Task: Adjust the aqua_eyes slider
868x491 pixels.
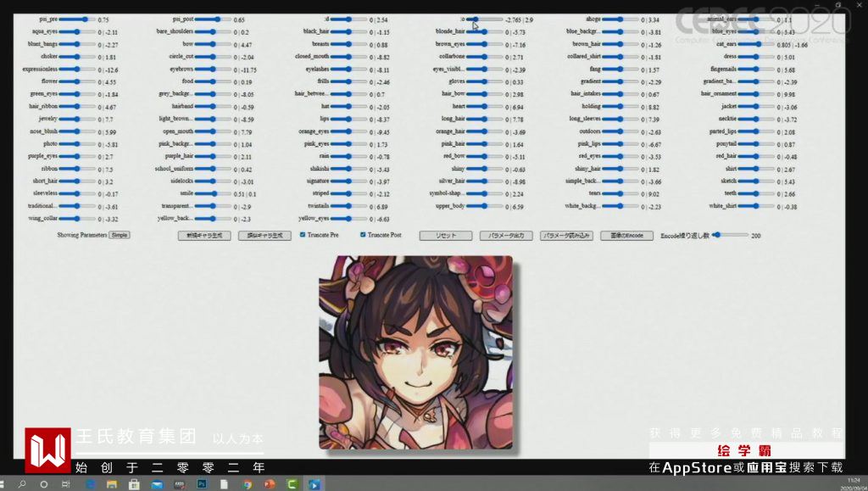Action: click(x=77, y=31)
